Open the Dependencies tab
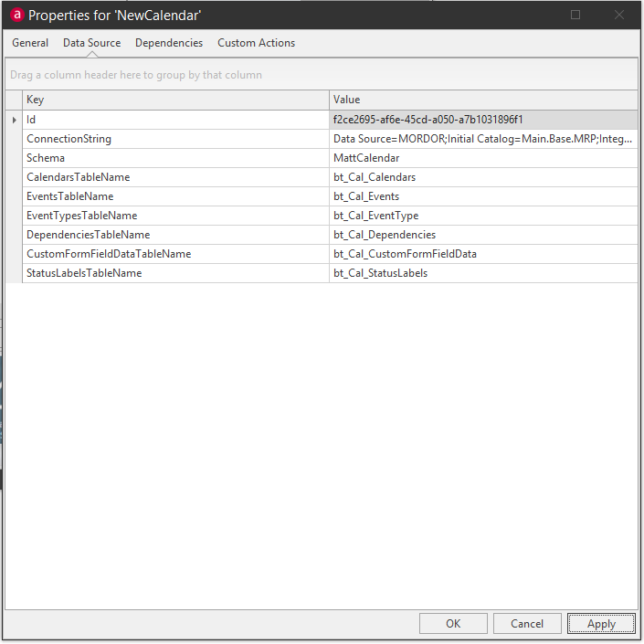This screenshot has height=644, width=644. tap(169, 43)
